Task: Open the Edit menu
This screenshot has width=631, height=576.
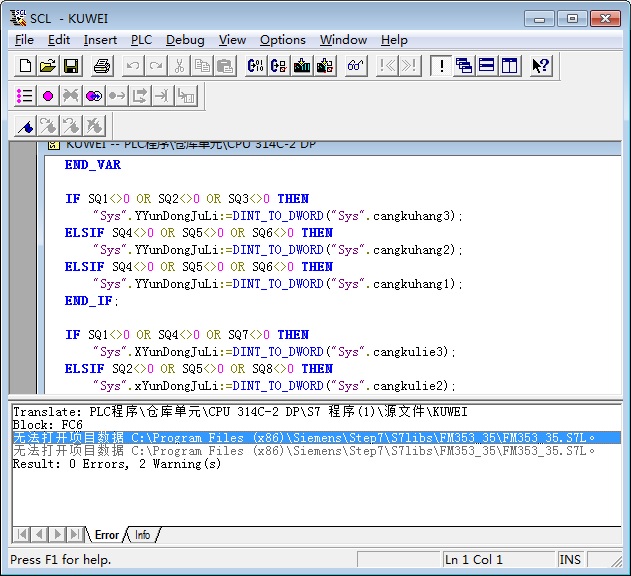Action: coord(59,40)
